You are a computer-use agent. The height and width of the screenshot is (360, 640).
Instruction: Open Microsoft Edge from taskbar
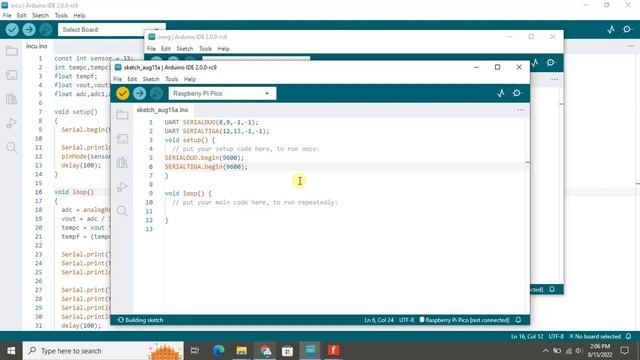218,351
